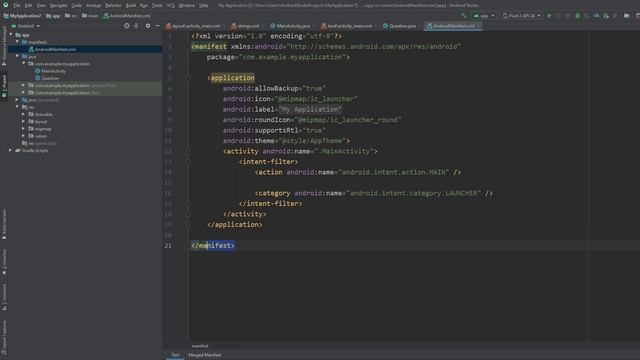The image size is (640, 360).
Task: Toggle the Project tool window sidebar button
Action: pyautogui.click(x=4, y=86)
